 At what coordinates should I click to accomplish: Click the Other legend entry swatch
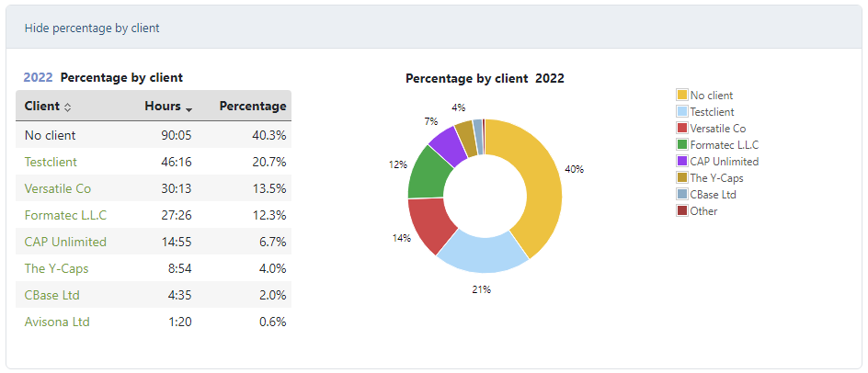[x=682, y=210]
